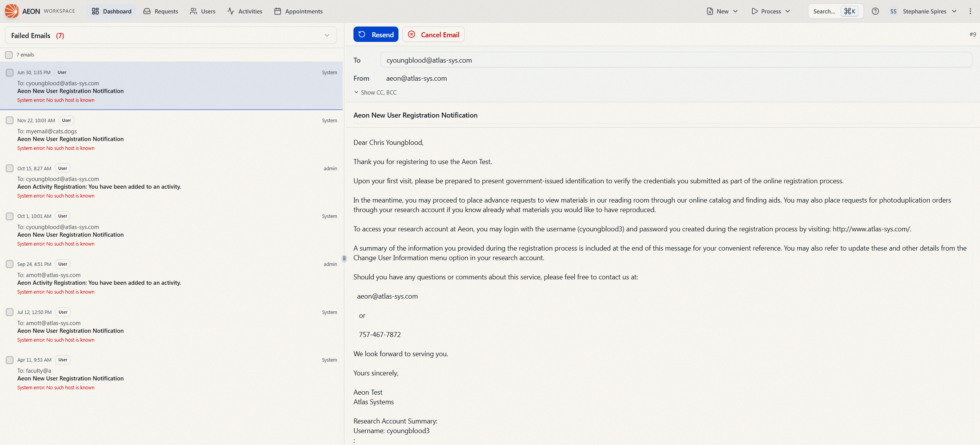Click the To recipient address field
This screenshot has height=445, width=980.
[x=676, y=60]
